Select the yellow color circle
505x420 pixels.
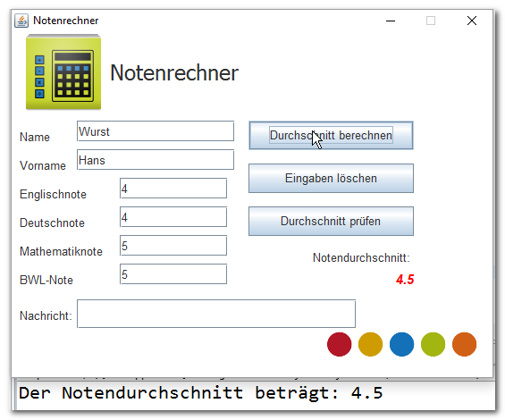point(370,344)
